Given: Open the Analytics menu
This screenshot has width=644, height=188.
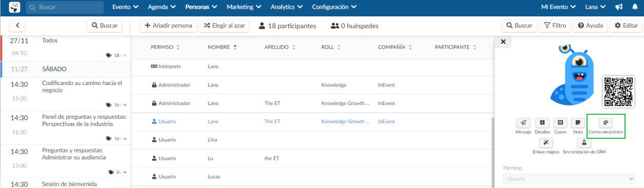Looking at the screenshot, I should (x=287, y=7).
